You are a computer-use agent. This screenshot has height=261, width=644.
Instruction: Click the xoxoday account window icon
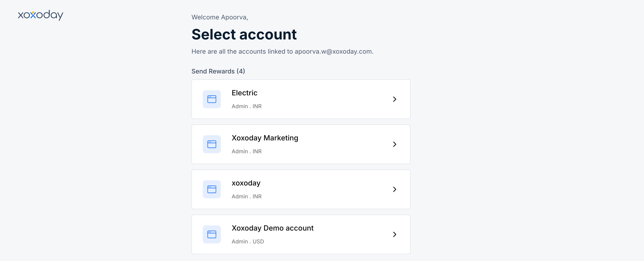click(212, 189)
